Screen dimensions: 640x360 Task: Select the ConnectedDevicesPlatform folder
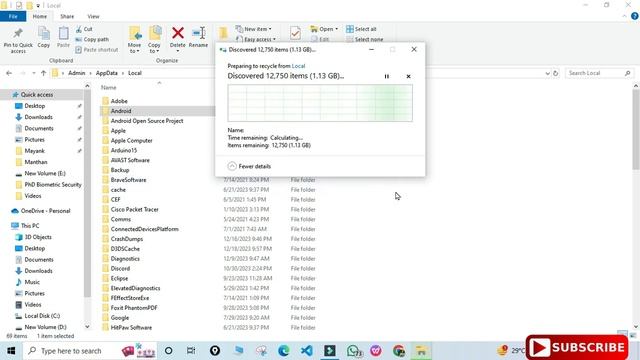144,229
